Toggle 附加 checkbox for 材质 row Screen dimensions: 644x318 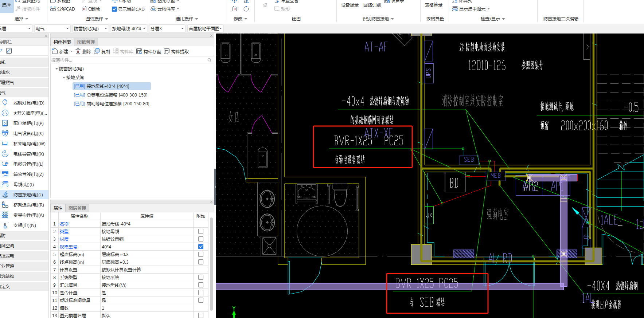[201, 239]
